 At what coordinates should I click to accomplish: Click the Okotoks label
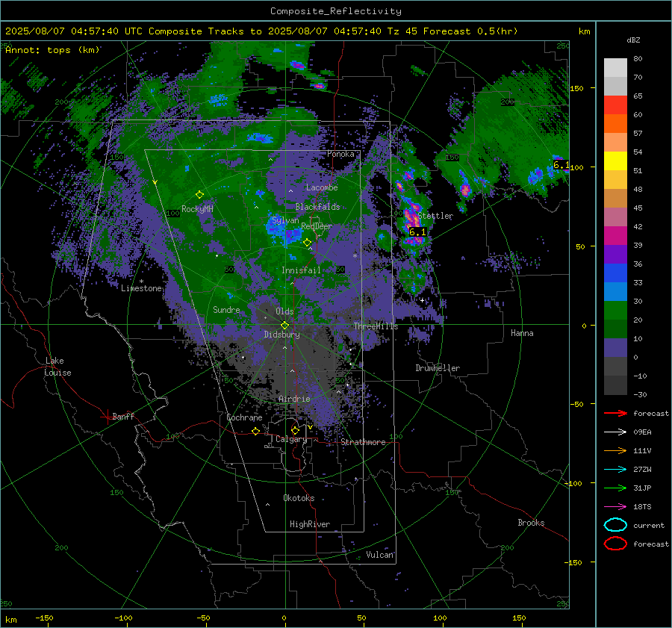click(299, 498)
